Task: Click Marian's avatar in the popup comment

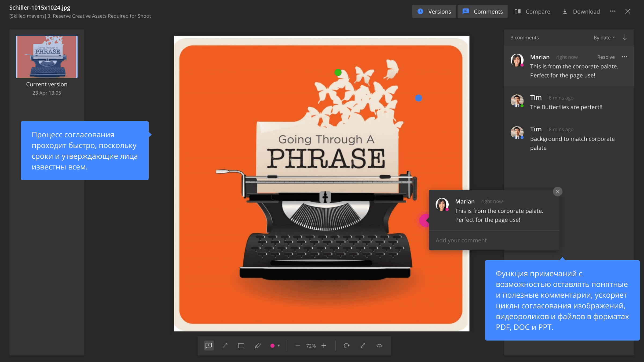Action: tap(442, 204)
